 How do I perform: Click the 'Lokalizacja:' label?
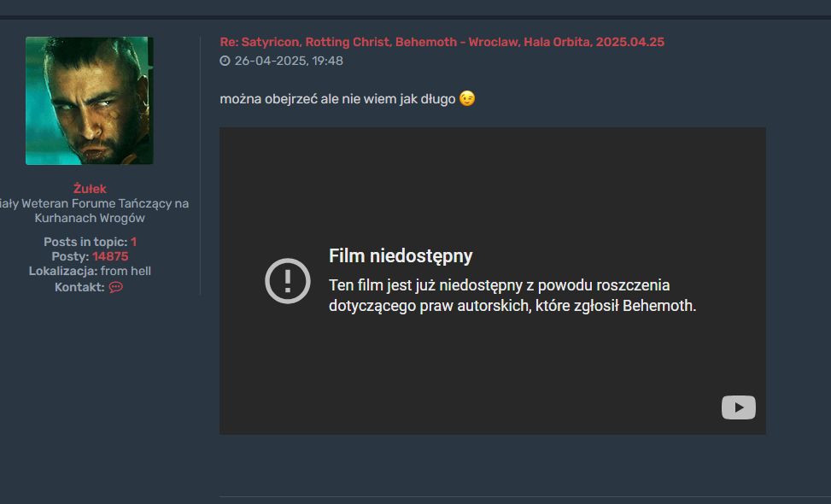63,272
